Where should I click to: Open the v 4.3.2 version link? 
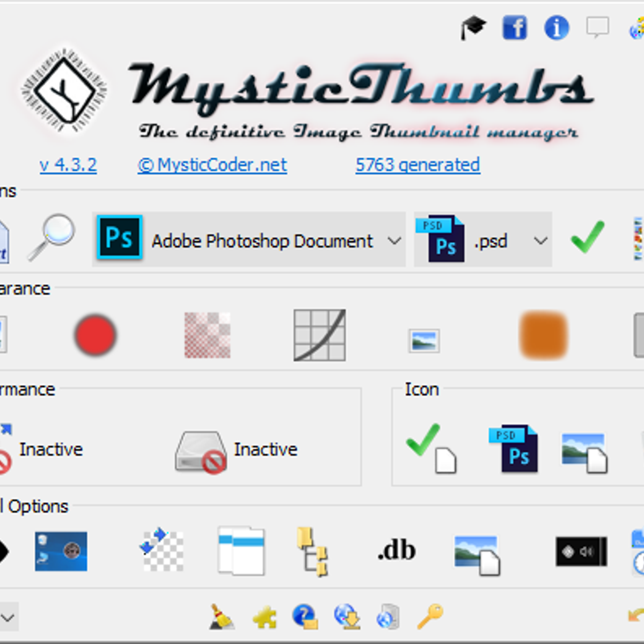click(x=68, y=165)
